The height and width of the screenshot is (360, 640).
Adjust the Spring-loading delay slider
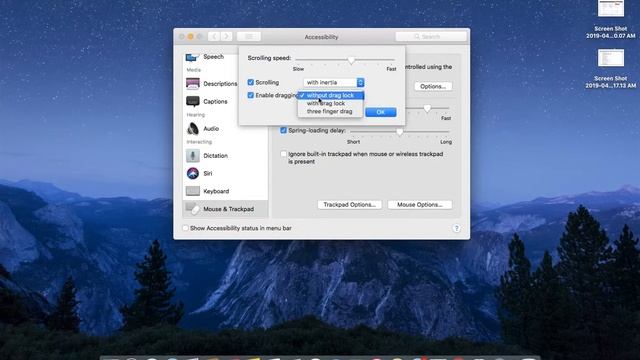click(x=400, y=132)
